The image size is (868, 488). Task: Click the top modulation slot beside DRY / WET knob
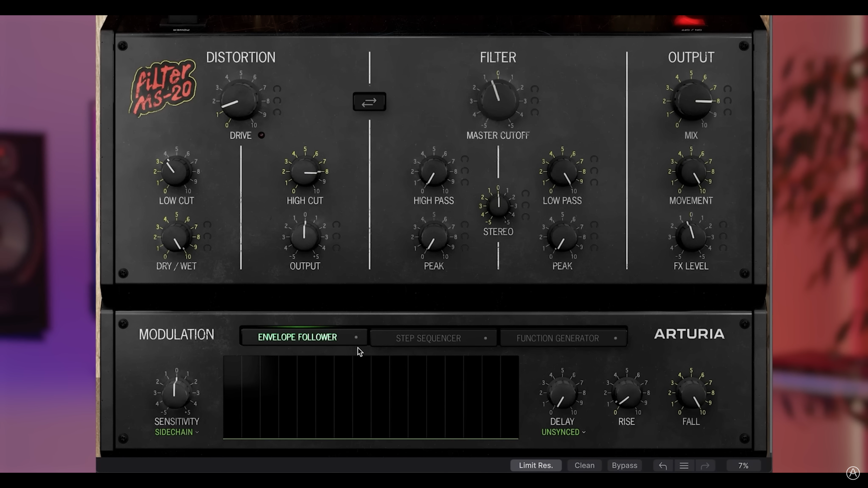pyautogui.click(x=207, y=225)
